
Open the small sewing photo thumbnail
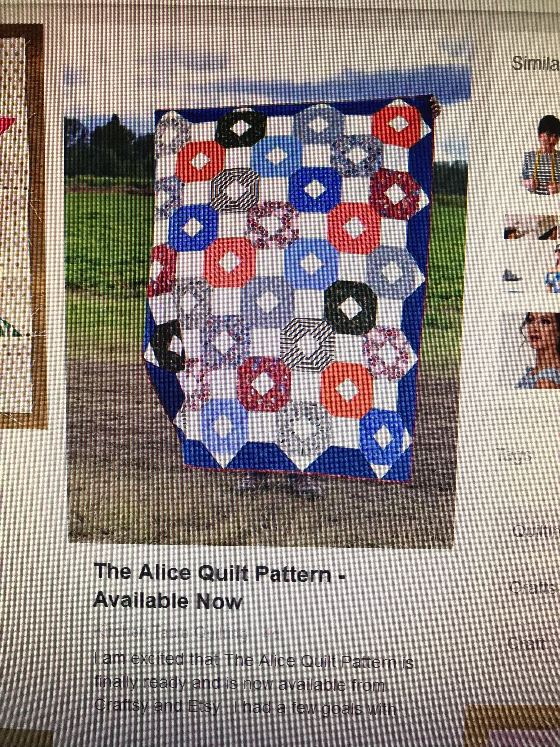pos(532,227)
